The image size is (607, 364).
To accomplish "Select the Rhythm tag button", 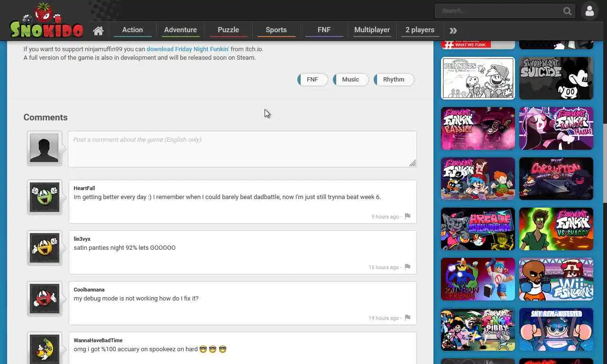I will click(x=394, y=80).
